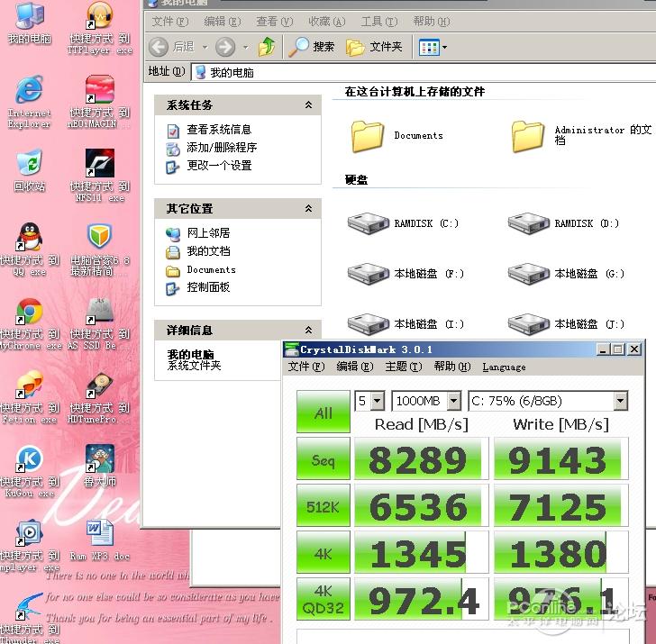Open CrystalDiskMark 帮助(H) menu
The width and height of the screenshot is (656, 644).
(x=451, y=367)
